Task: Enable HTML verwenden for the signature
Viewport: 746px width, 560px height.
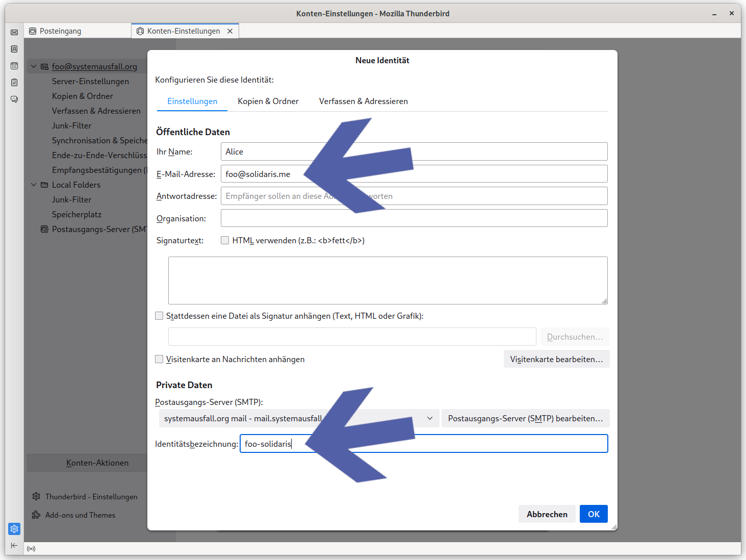Action: (x=225, y=240)
